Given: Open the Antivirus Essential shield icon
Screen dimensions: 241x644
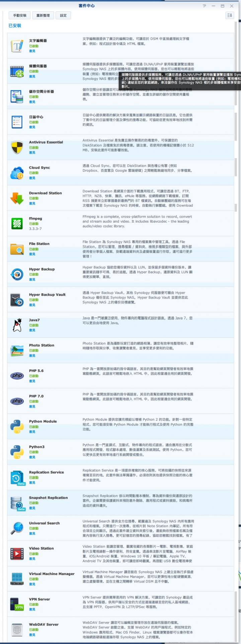Looking at the screenshot, I should pyautogui.click(x=17, y=147).
